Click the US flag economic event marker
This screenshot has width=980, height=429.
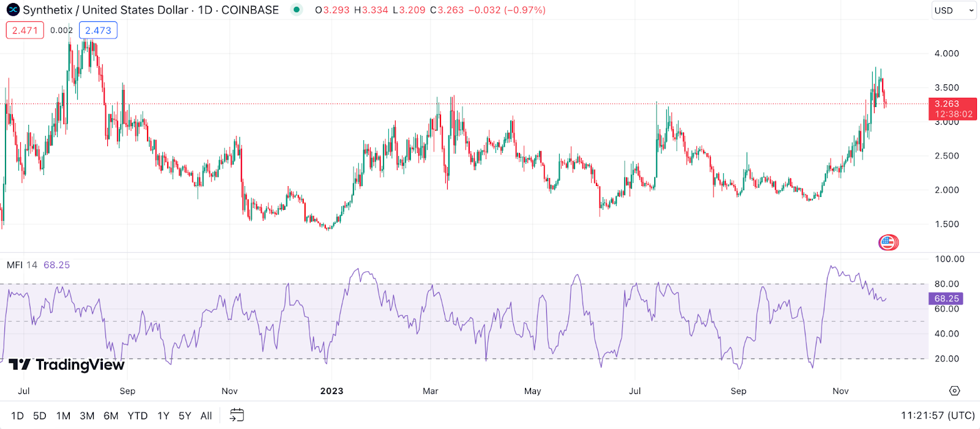click(888, 243)
